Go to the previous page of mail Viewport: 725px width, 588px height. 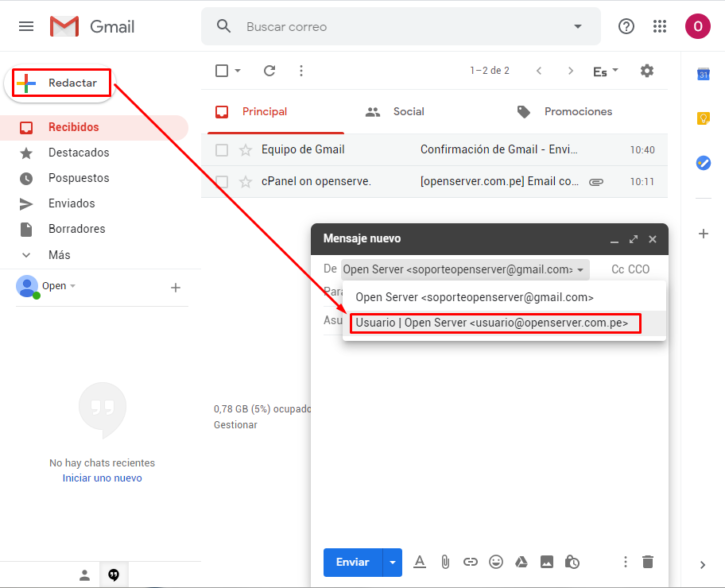point(539,71)
